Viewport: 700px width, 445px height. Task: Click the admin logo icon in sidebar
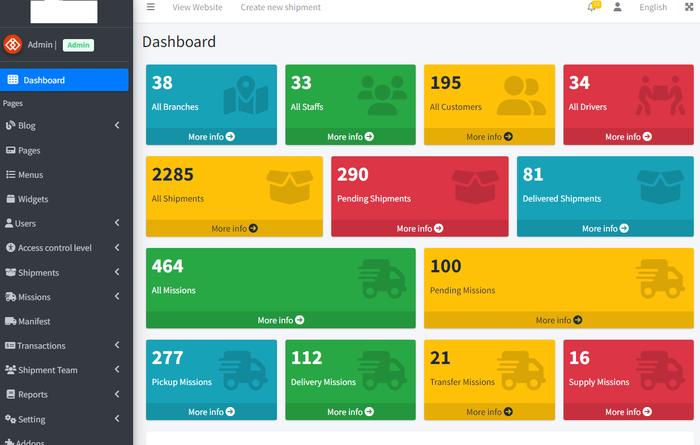pyautogui.click(x=13, y=44)
